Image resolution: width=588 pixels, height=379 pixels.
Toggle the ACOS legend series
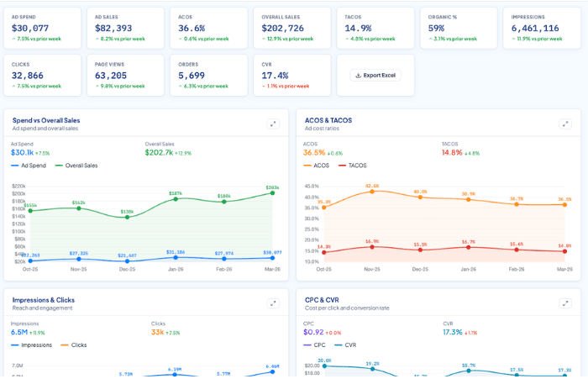point(316,166)
